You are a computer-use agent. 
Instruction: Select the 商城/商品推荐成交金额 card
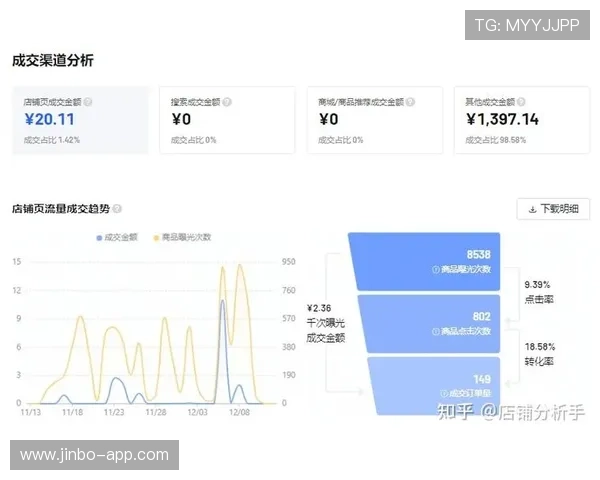[x=375, y=120]
